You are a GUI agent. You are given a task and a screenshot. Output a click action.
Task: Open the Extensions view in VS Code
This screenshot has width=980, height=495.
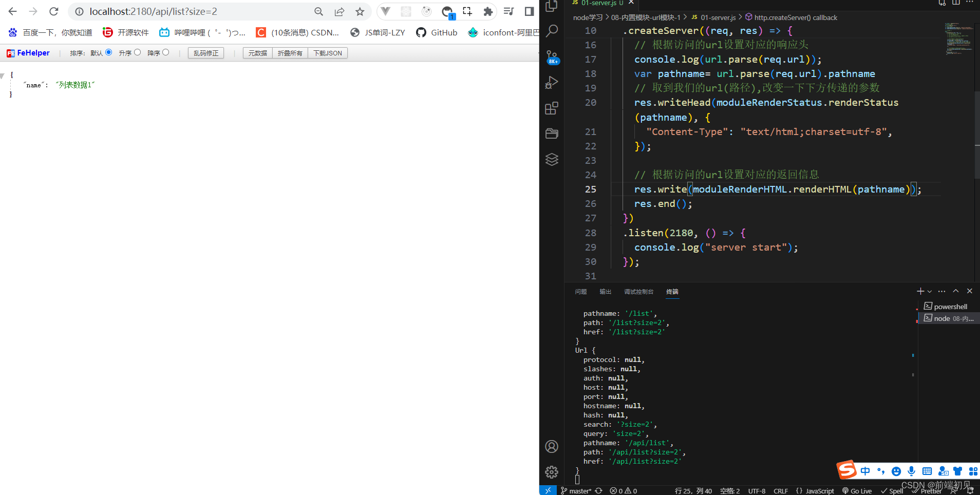click(x=552, y=108)
